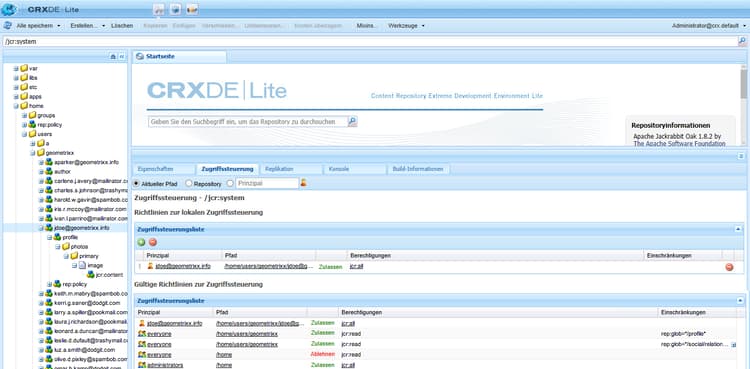This screenshot has width=750, height=369.
Task: Click the rep:policy node icon under home
Action: (32, 124)
